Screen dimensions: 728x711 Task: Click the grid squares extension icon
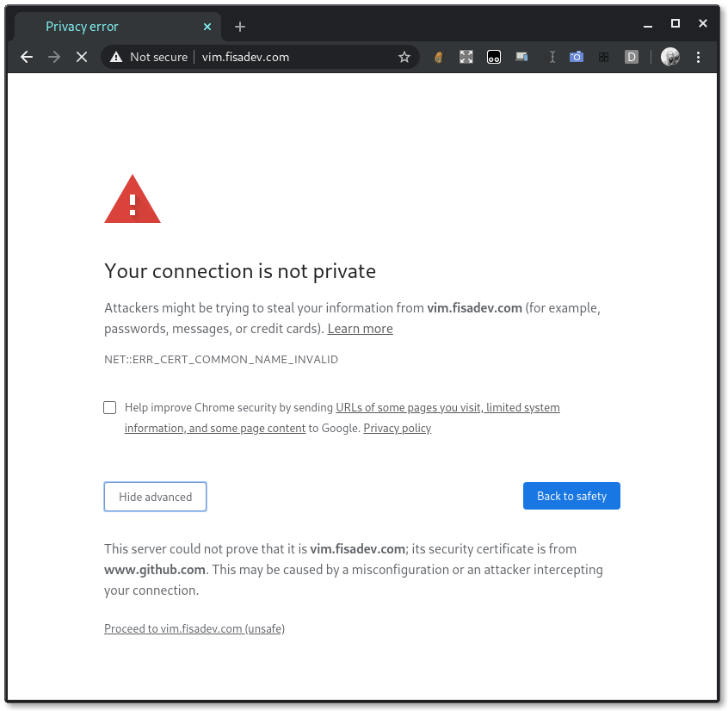pos(603,57)
